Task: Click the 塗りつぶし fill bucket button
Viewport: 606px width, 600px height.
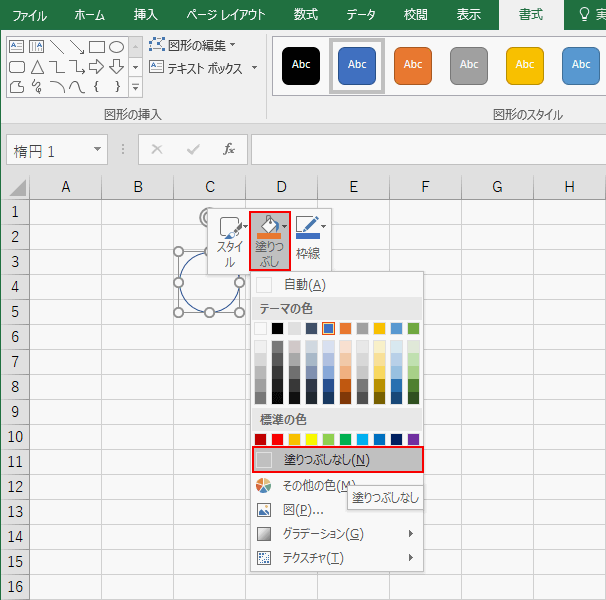Action: (270, 240)
